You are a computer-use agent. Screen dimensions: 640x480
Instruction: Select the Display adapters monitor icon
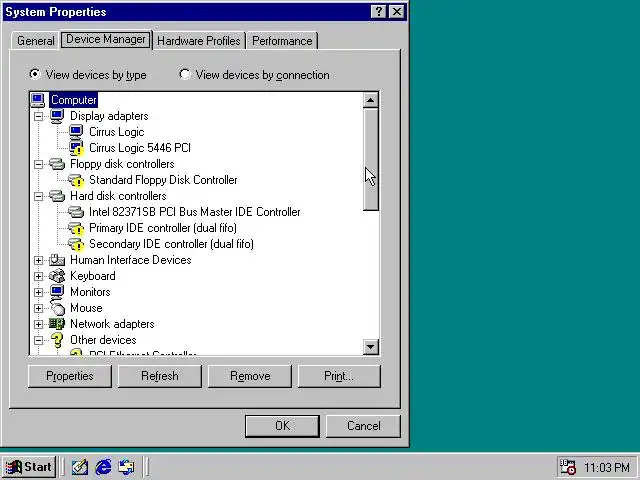point(57,116)
